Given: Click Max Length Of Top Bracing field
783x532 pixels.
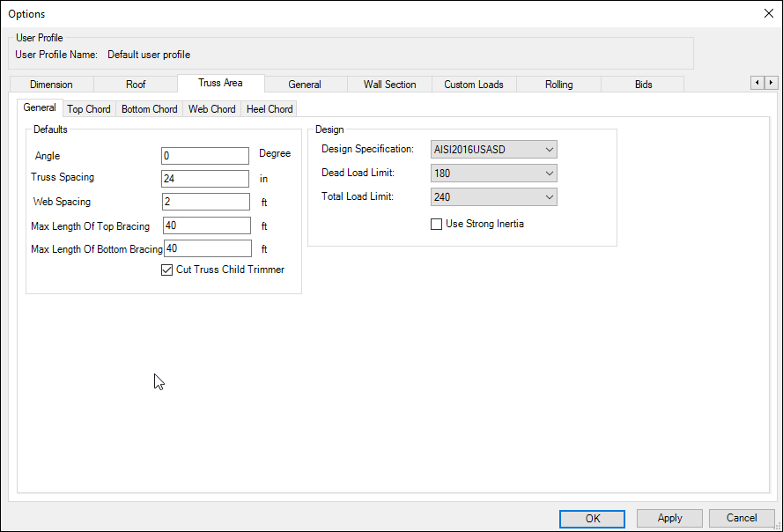Looking at the screenshot, I should pyautogui.click(x=207, y=225).
